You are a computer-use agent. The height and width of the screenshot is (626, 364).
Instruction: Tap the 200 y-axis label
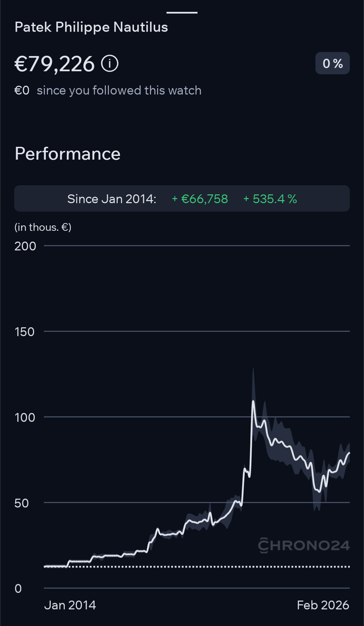point(25,246)
